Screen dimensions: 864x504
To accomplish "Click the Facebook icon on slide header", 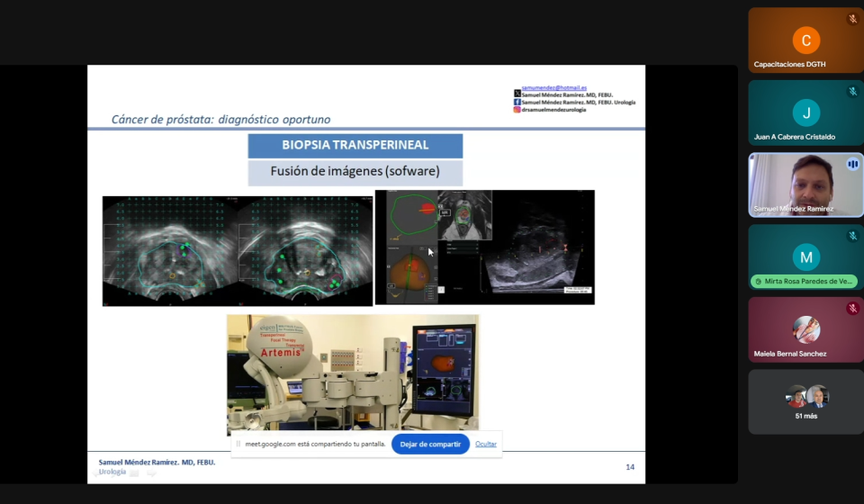I will [517, 103].
